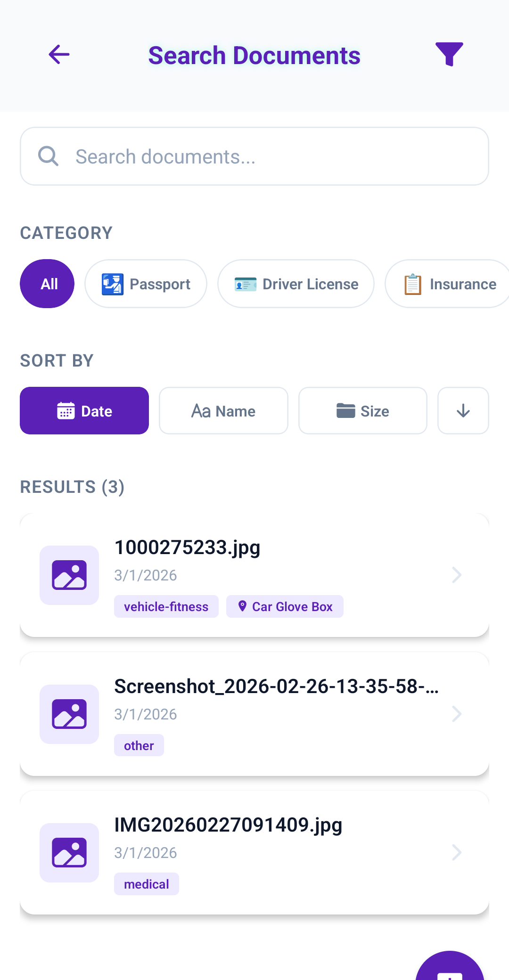This screenshot has width=509, height=980.
Task: Focus the Search documents input field
Action: [273, 156]
